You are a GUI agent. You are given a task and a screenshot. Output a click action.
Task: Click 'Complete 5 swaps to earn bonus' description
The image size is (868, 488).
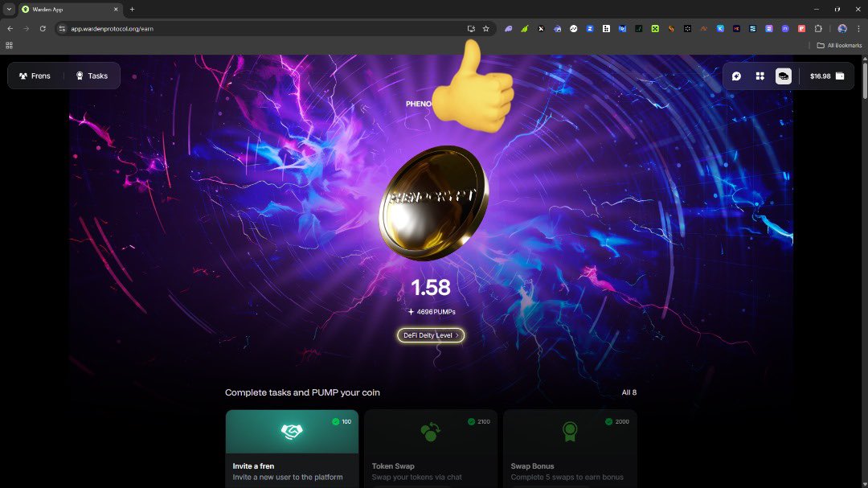(x=567, y=477)
